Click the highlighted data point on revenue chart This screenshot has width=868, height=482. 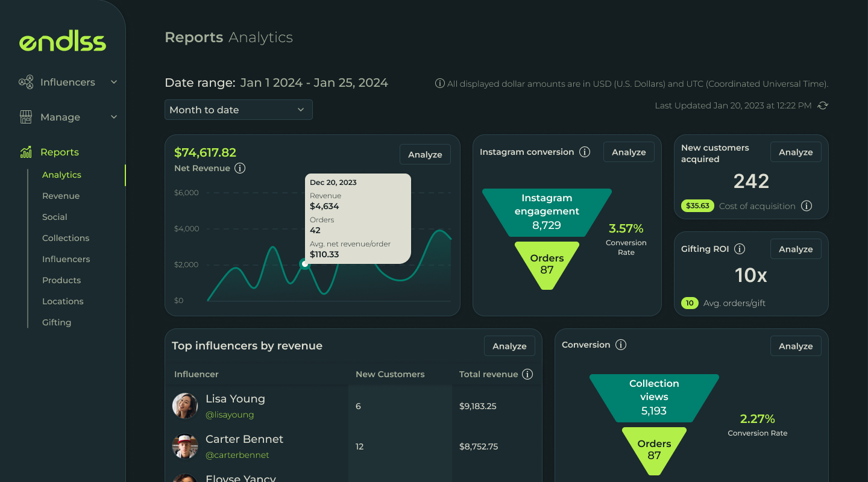(305, 264)
